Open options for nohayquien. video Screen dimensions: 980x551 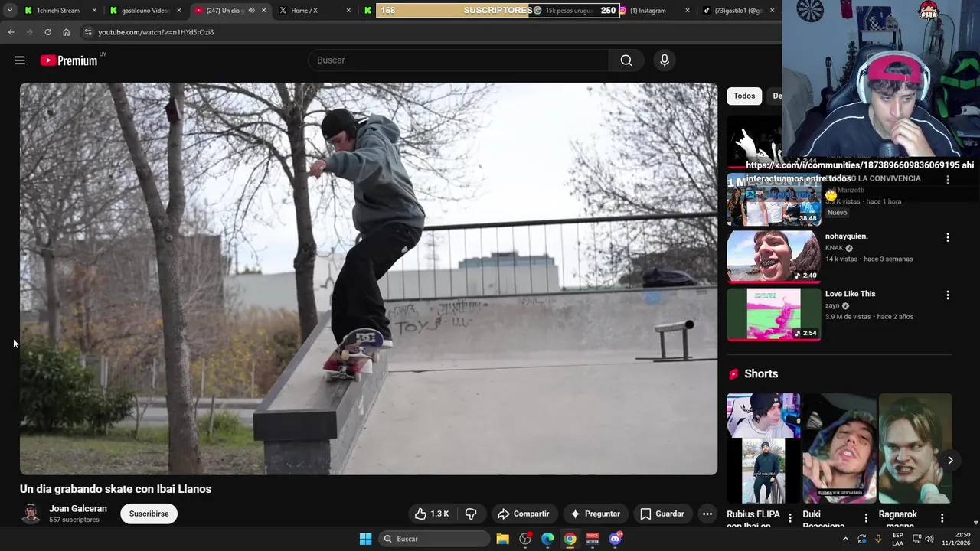(x=948, y=237)
